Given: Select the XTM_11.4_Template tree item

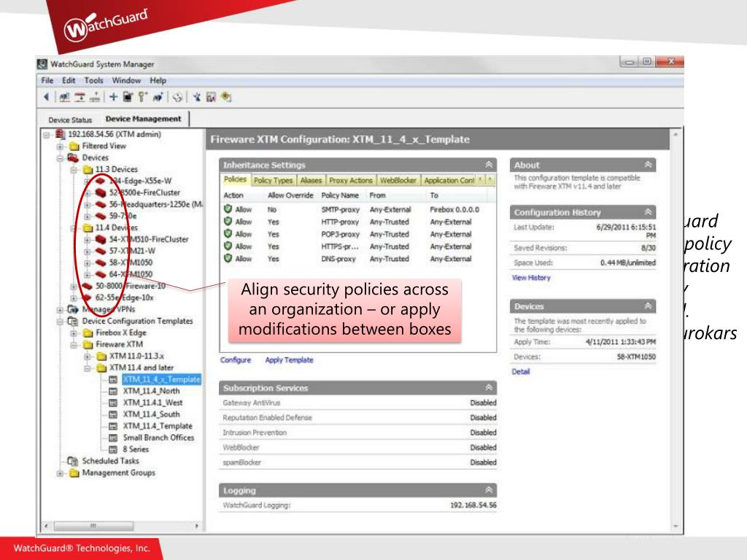Looking at the screenshot, I should (158, 426).
